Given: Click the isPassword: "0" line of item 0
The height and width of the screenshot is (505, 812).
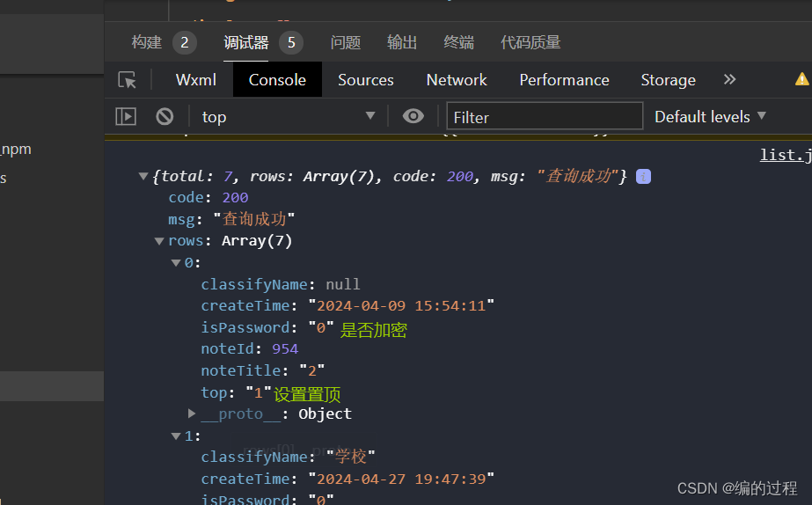Looking at the screenshot, I should pyautogui.click(x=267, y=327).
